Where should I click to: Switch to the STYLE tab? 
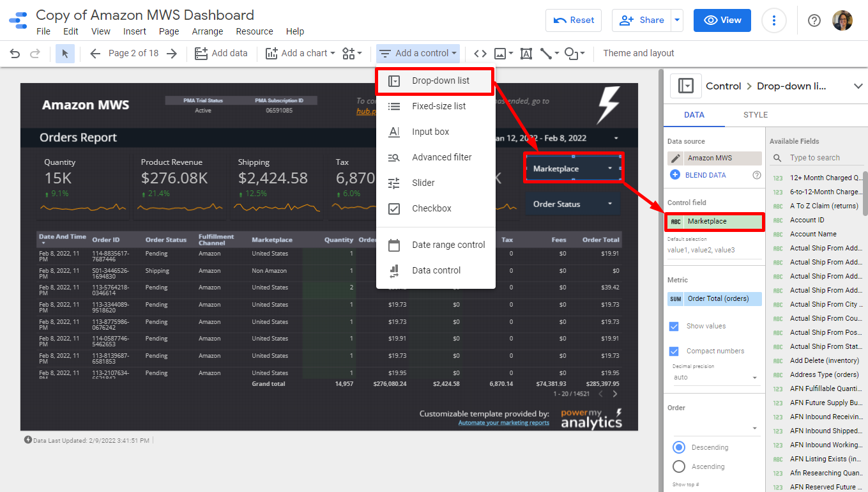755,115
